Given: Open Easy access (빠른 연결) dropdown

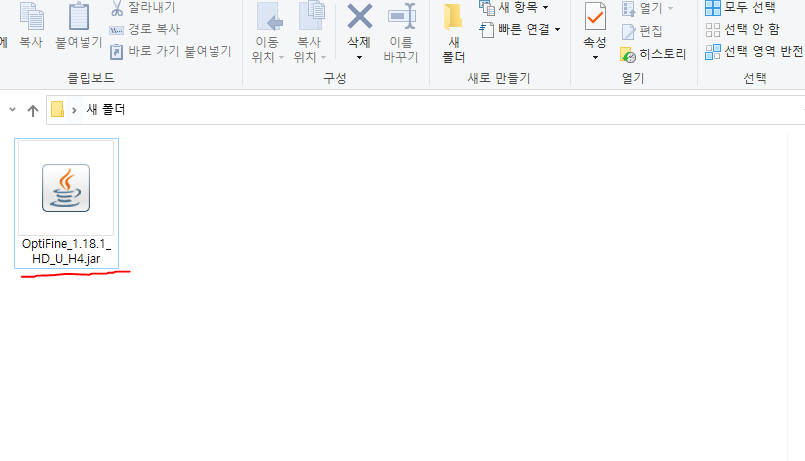Looking at the screenshot, I should [x=520, y=29].
